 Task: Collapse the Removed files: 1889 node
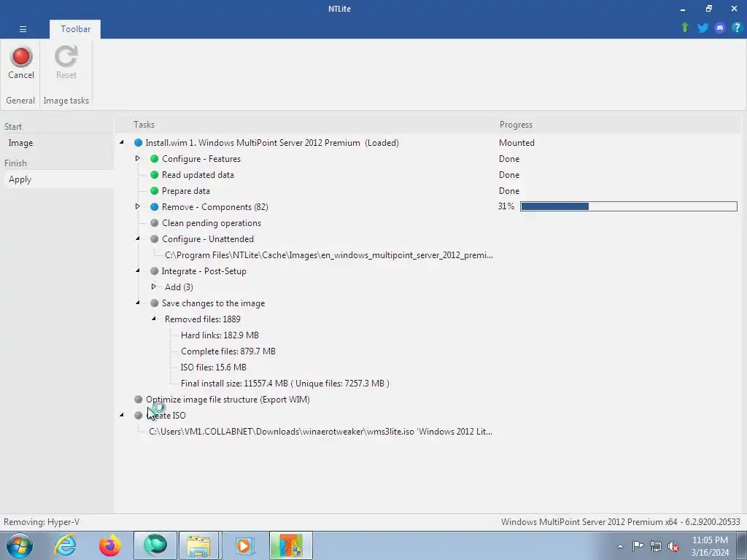154,319
